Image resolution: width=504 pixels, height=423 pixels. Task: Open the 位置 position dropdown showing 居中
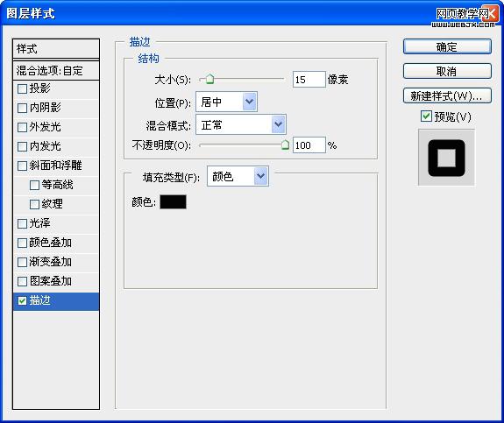(226, 102)
